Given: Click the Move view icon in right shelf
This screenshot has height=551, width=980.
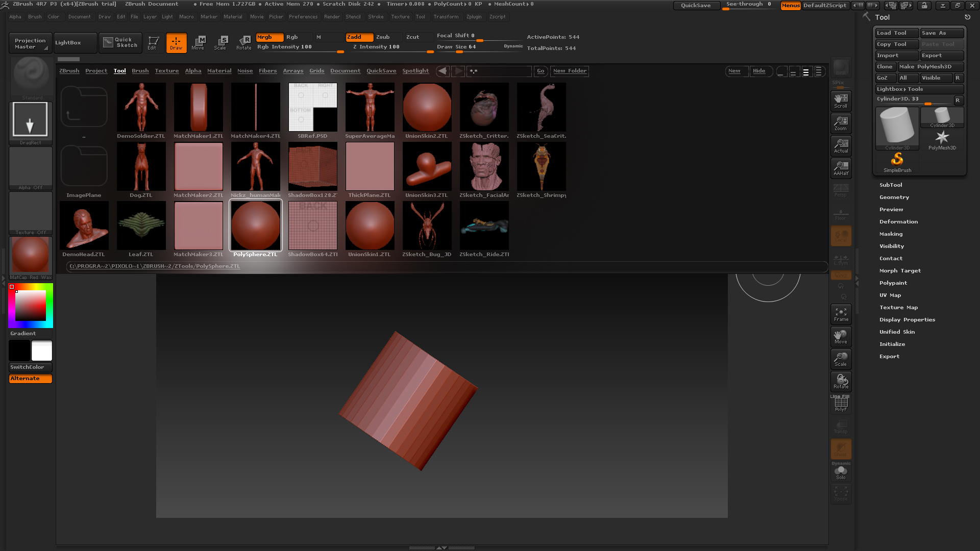Looking at the screenshot, I should (841, 337).
